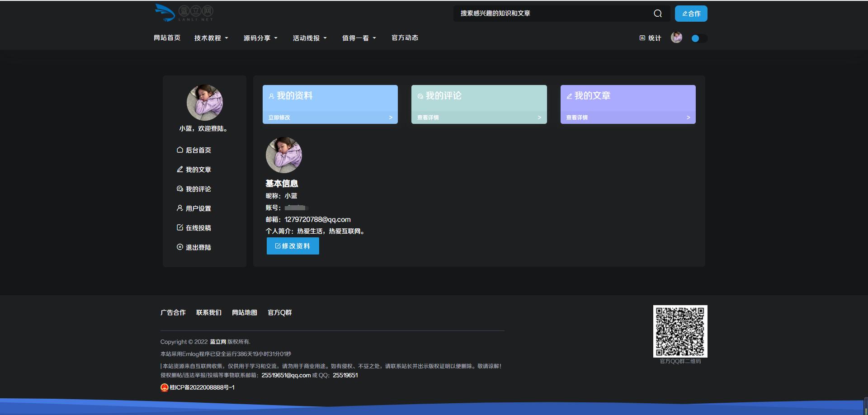Click the 退出登陆 logout icon
Image resolution: width=868 pixels, height=415 pixels.
click(179, 247)
